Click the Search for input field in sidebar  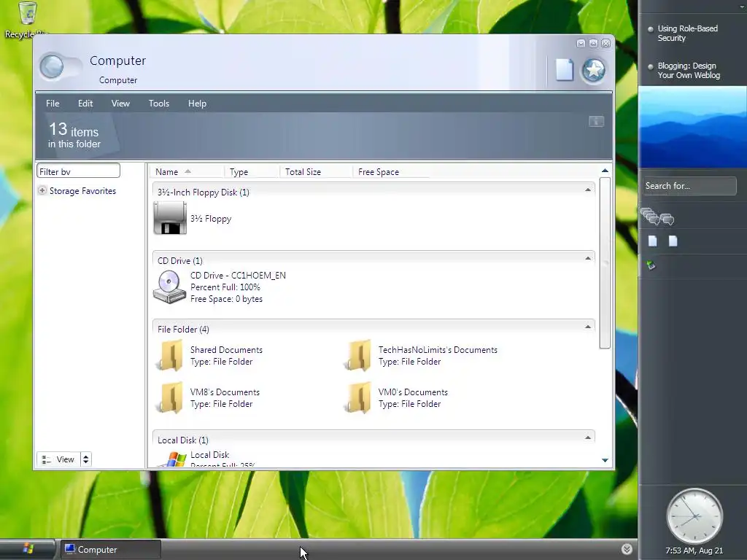(x=689, y=186)
